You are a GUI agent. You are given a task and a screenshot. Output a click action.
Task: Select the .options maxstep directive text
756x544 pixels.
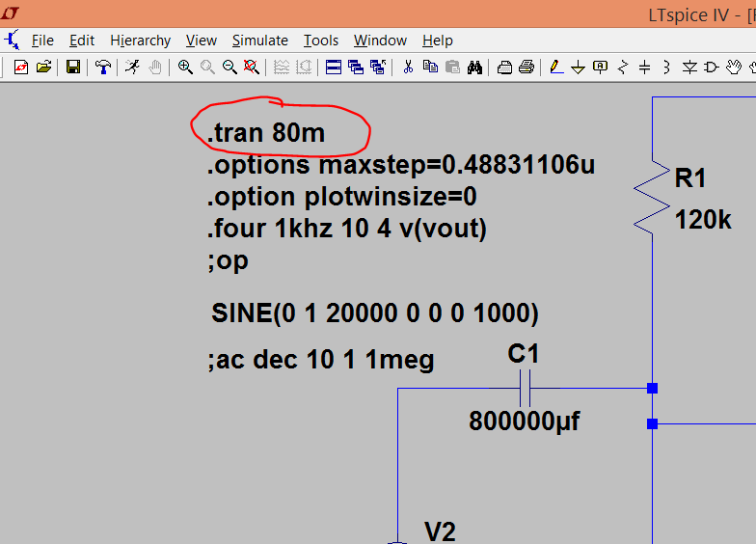(401, 165)
